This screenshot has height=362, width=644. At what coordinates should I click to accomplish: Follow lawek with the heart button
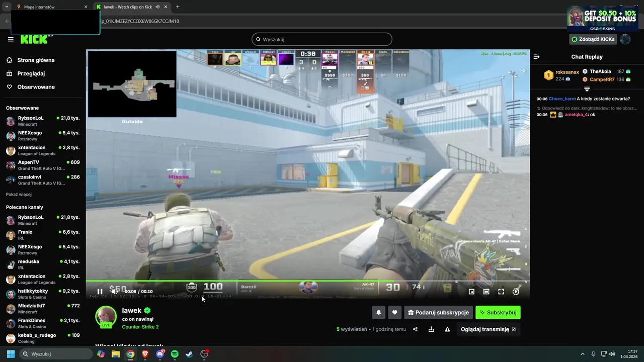394,312
